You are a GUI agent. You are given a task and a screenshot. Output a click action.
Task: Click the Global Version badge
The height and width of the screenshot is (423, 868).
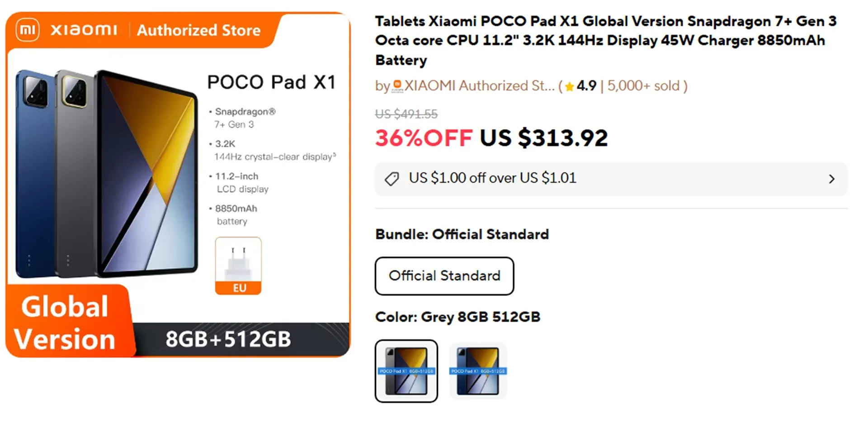65,323
